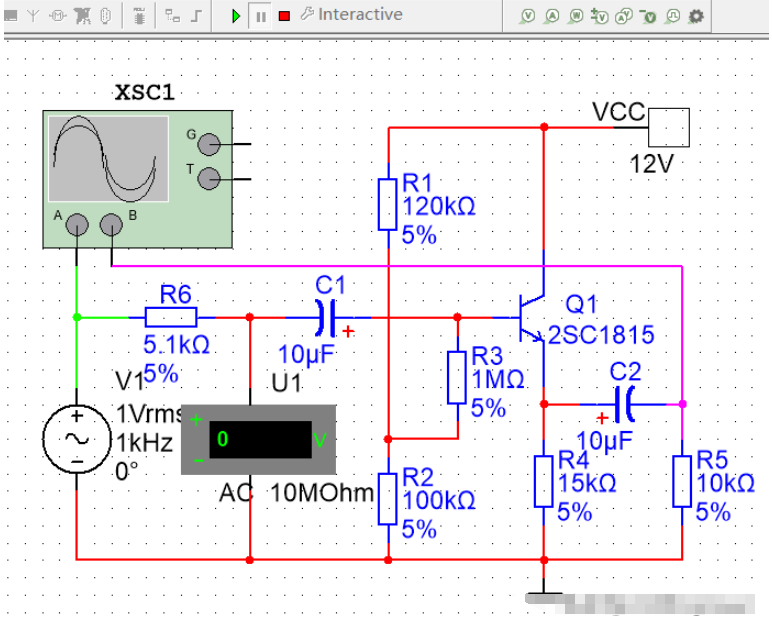Select the VCC power connector box
The width and height of the screenshot is (772, 620).
coord(669,128)
